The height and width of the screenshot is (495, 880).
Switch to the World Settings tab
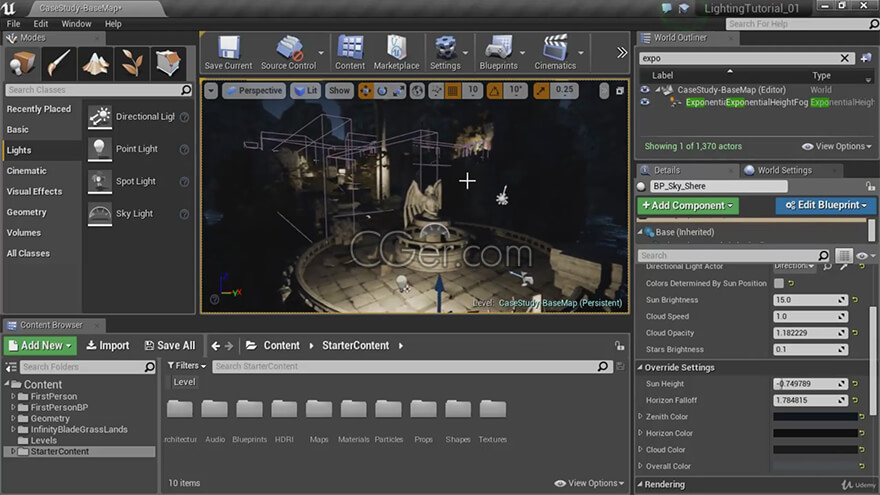tap(784, 170)
